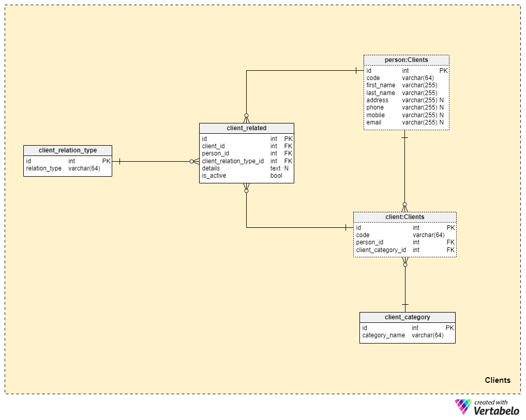Viewport: 526px width, 420px height.
Task: Click crow's foot connector above client:Clients table
Action: 404,207
